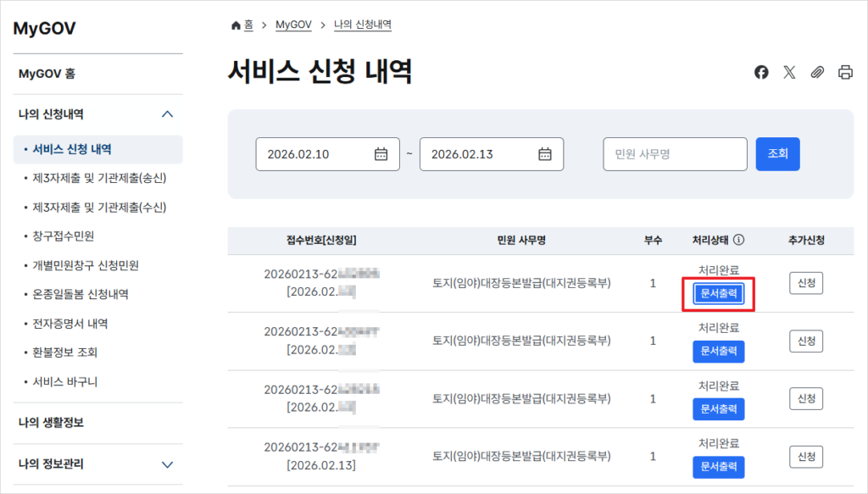
Task: Print the page using the printer icon
Action: pos(844,73)
